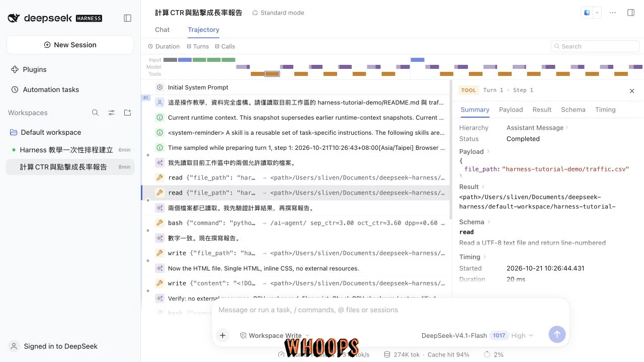Select the Trajectory tab

point(203,30)
